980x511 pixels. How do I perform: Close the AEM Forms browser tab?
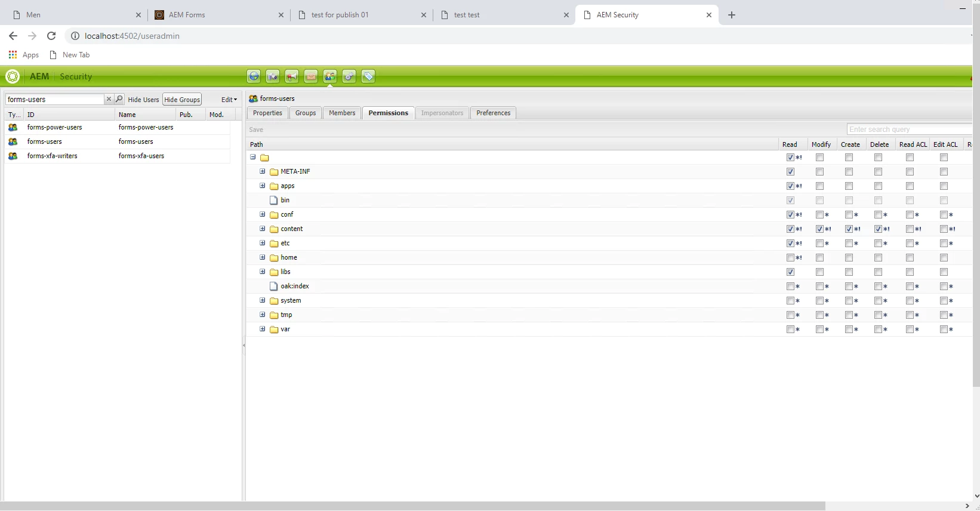tap(281, 15)
